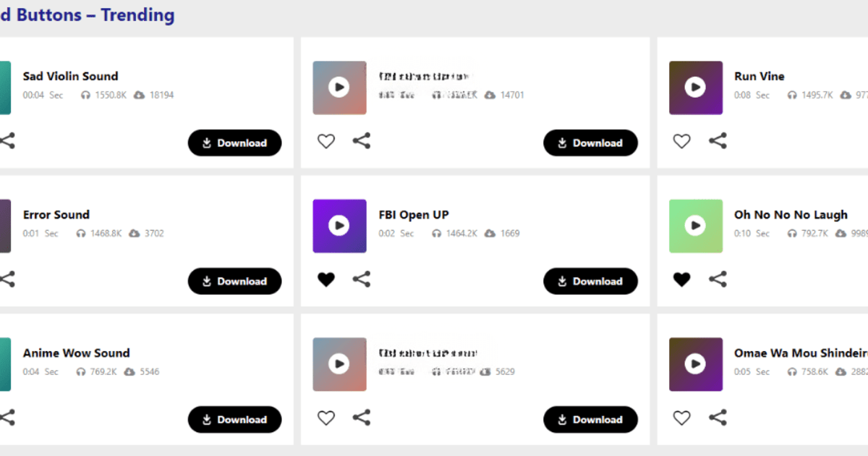This screenshot has height=456, width=868.
Task: Play the FBI Open UP sound
Action: tap(339, 226)
